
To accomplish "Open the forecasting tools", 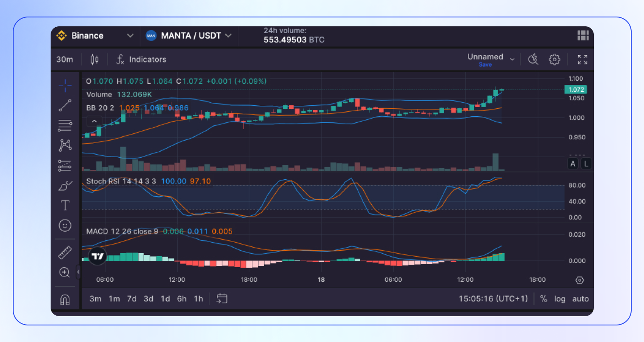I will (x=65, y=166).
